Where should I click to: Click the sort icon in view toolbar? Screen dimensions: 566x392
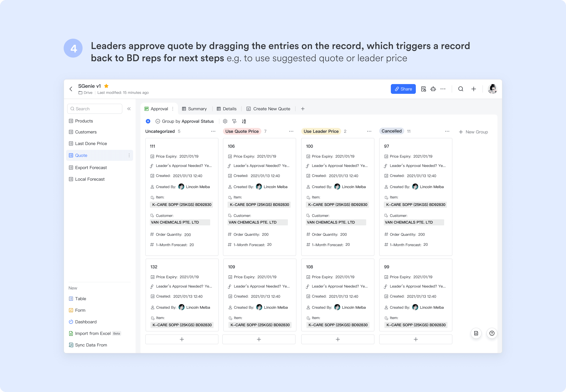point(244,121)
